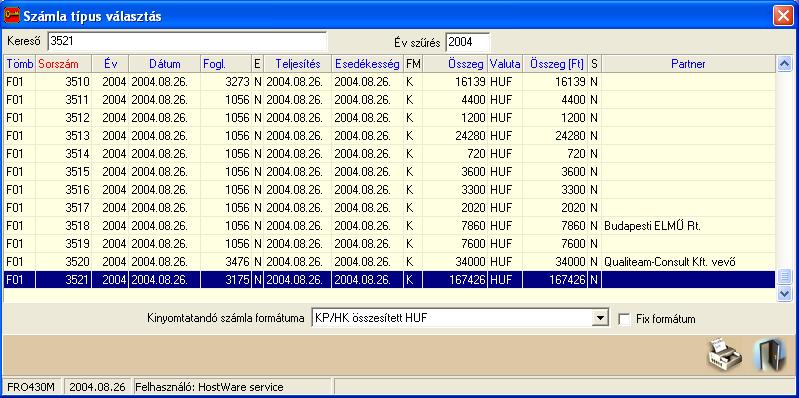Click the Összeg [Ft] column header
The image size is (799, 398).
pyautogui.click(x=555, y=64)
